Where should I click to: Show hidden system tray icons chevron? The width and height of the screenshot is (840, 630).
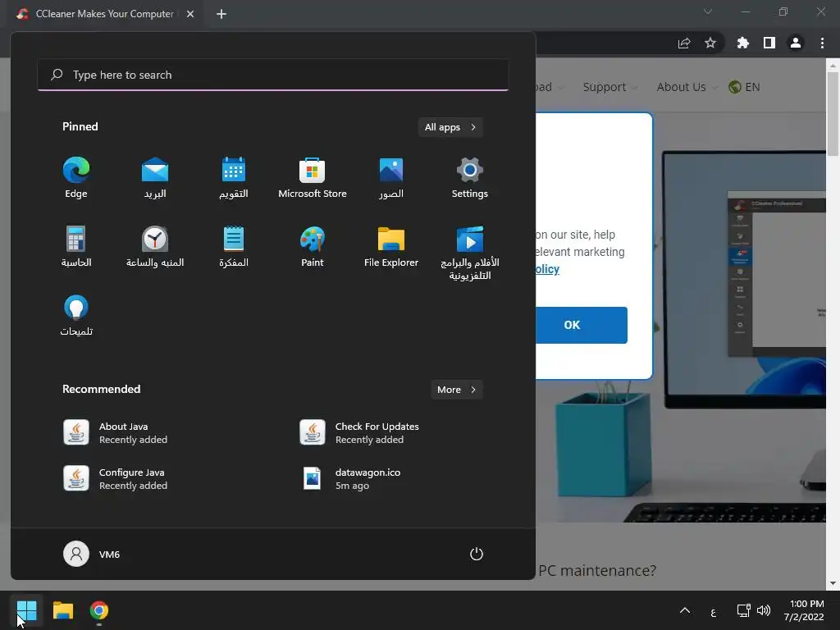[685, 610]
